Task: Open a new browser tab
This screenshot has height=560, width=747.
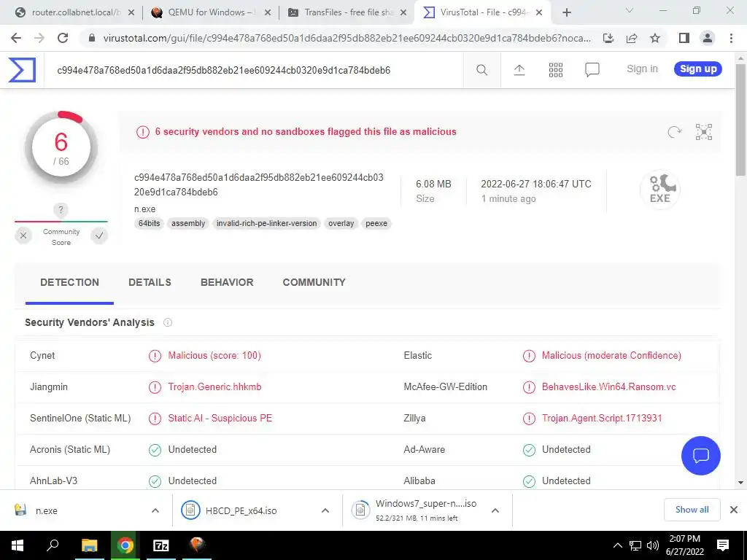Action: click(x=566, y=12)
